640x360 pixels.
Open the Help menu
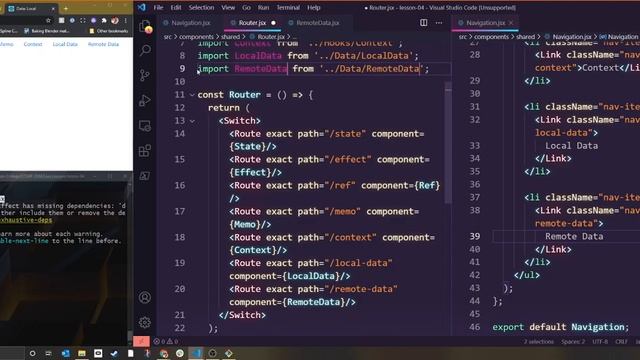[x=313, y=7]
